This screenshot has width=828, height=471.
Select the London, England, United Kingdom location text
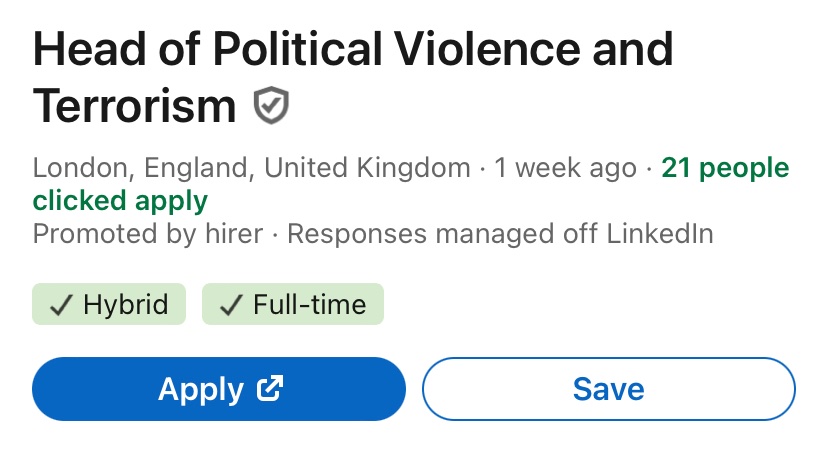pyautogui.click(x=251, y=168)
